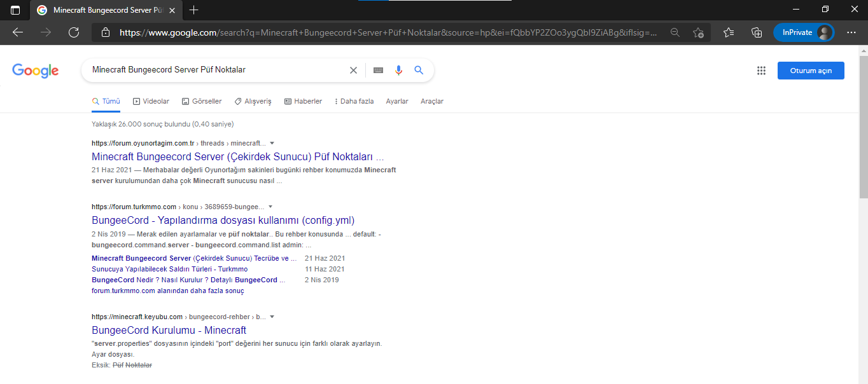Click the browser address bar URL
Viewport: 868px width, 384px height.
(388, 32)
